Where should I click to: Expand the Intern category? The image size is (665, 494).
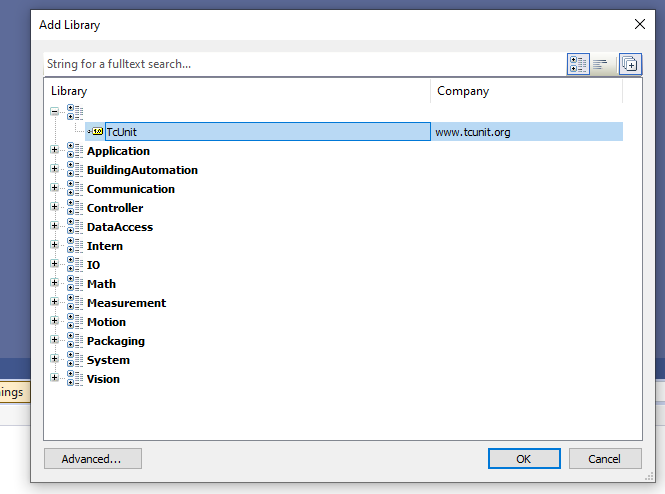(x=54, y=245)
